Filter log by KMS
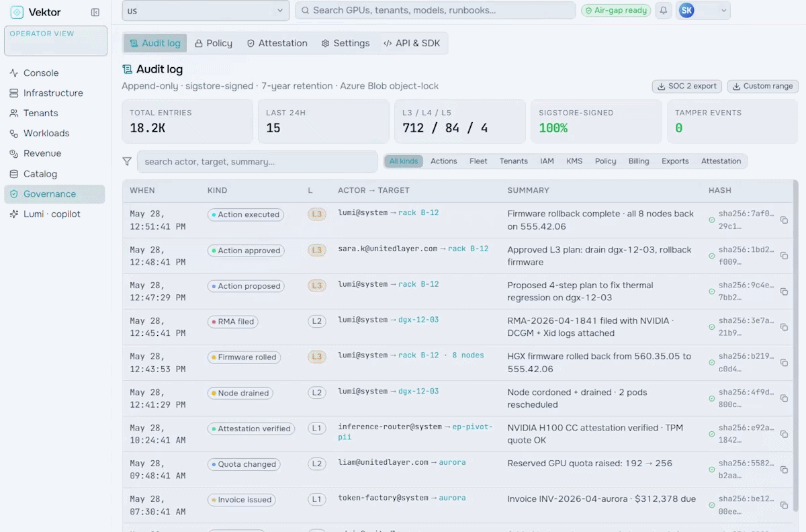The height and width of the screenshot is (532, 806). (574, 161)
